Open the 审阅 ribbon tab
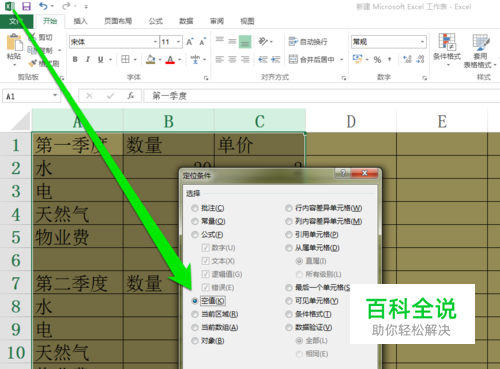500x369 pixels. 217,21
